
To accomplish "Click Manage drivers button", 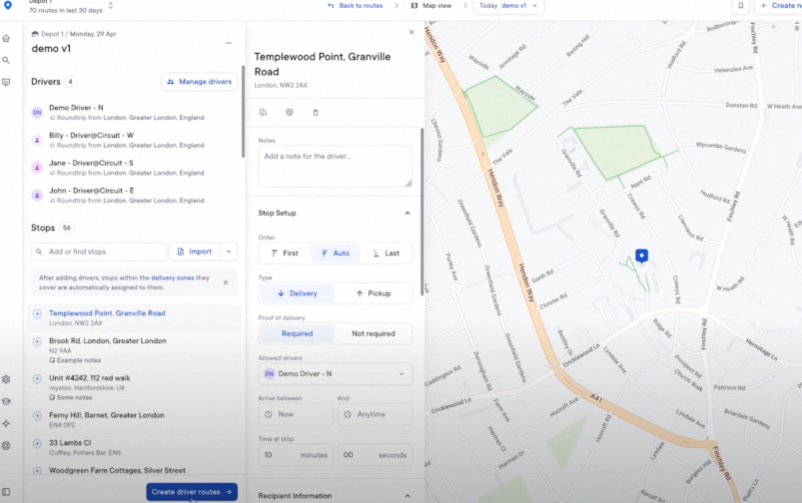I will point(199,82).
